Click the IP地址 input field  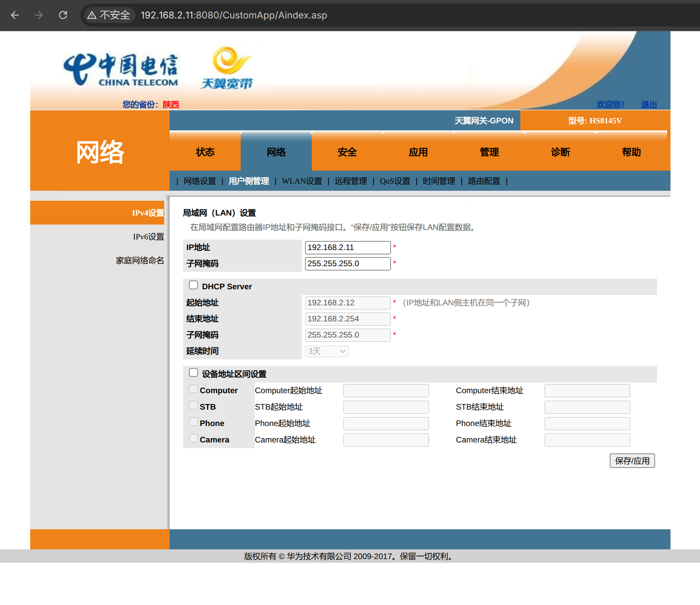point(347,248)
